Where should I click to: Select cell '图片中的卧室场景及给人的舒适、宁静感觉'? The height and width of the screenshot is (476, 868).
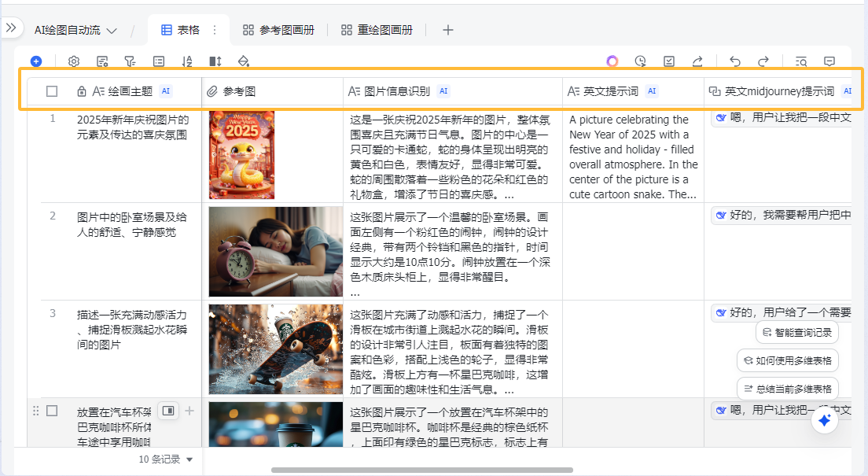click(132, 224)
